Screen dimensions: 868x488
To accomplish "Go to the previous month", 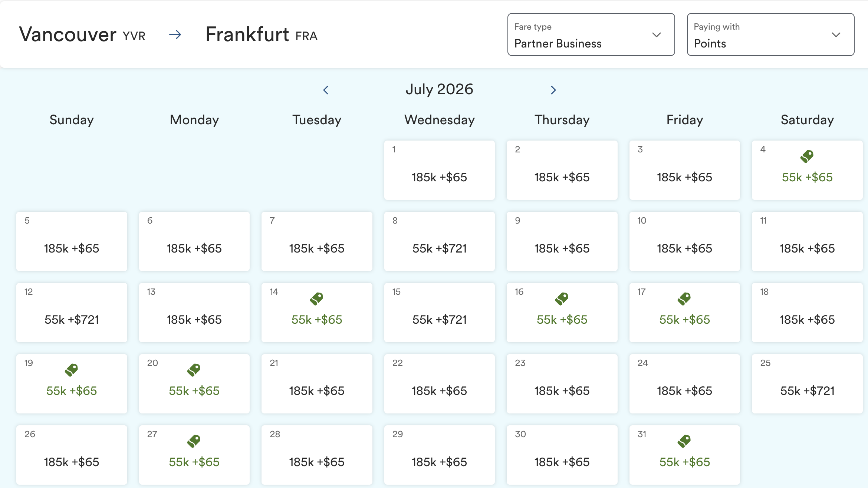I will (326, 90).
